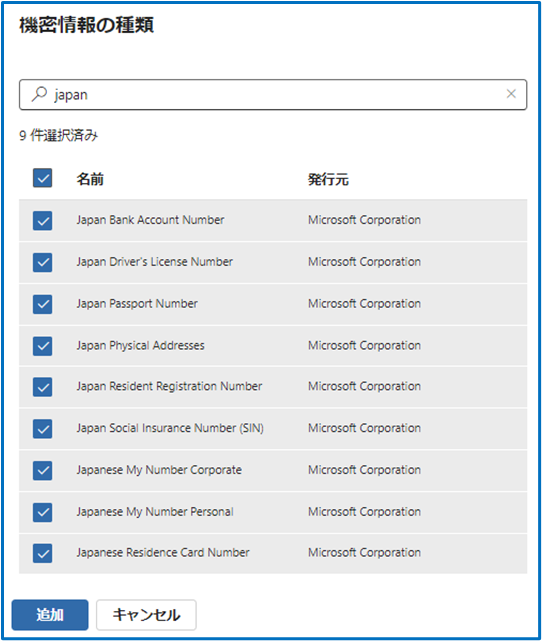Click the 追加 button
The height and width of the screenshot is (641, 542).
[50, 615]
